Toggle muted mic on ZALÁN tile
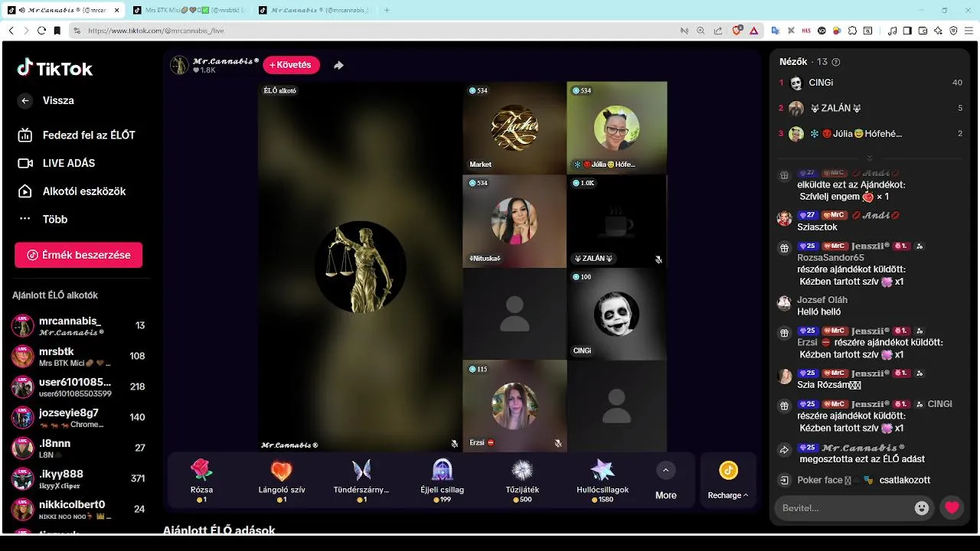This screenshot has width=980, height=551. point(658,259)
